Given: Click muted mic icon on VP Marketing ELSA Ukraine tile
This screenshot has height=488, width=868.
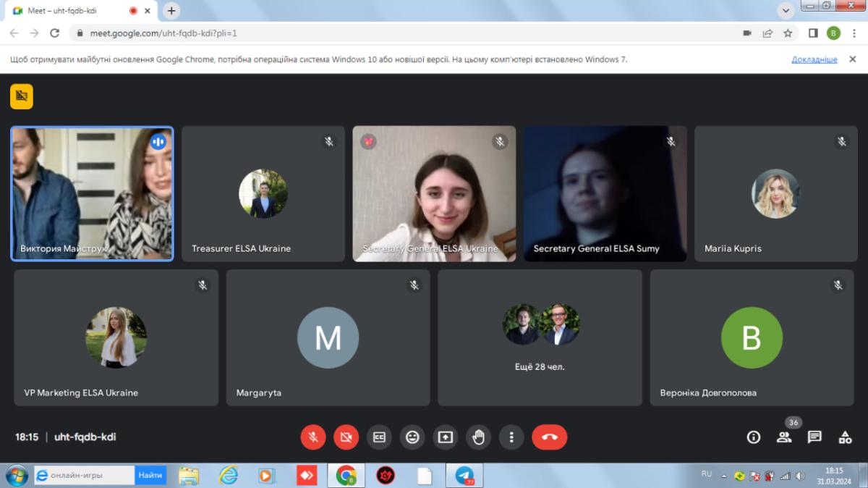Looking at the screenshot, I should pyautogui.click(x=203, y=285).
